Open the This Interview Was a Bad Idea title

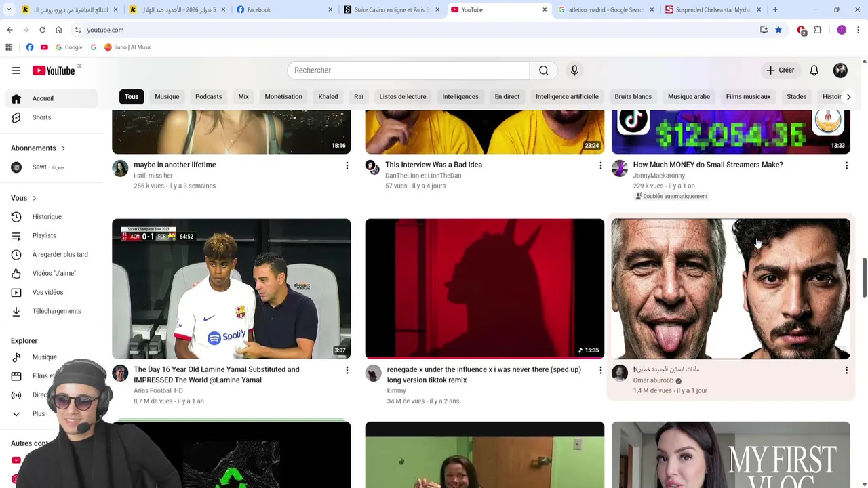[x=433, y=165]
